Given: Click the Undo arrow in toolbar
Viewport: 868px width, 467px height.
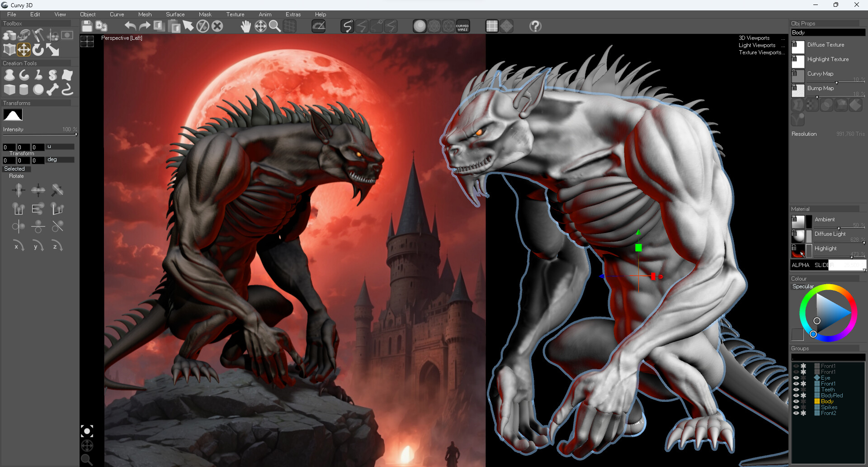Looking at the screenshot, I should pyautogui.click(x=130, y=26).
